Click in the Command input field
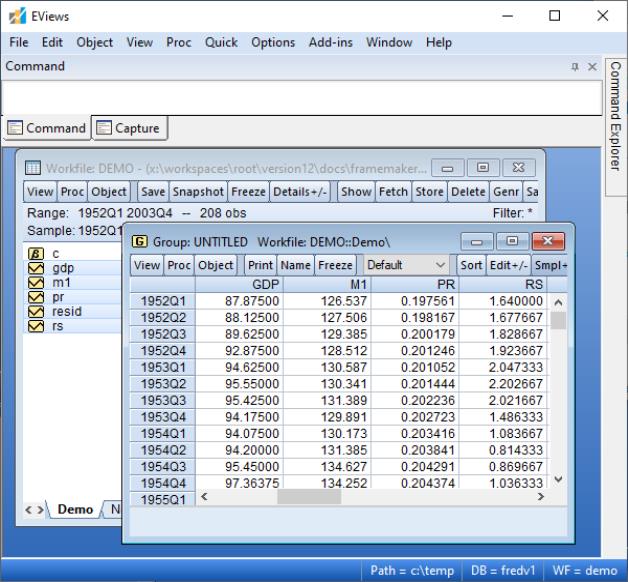 coord(300,97)
